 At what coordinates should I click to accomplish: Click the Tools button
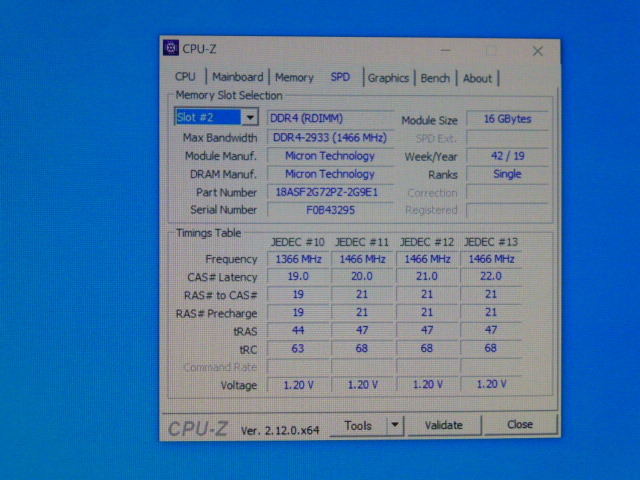click(358, 425)
